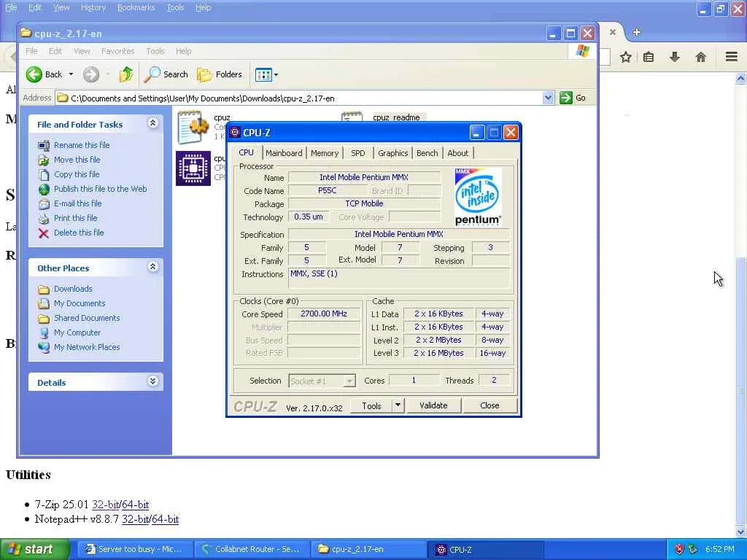This screenshot has height=560, width=747.
Task: Switch to the SPD tab in CPU-Z
Action: pos(357,153)
